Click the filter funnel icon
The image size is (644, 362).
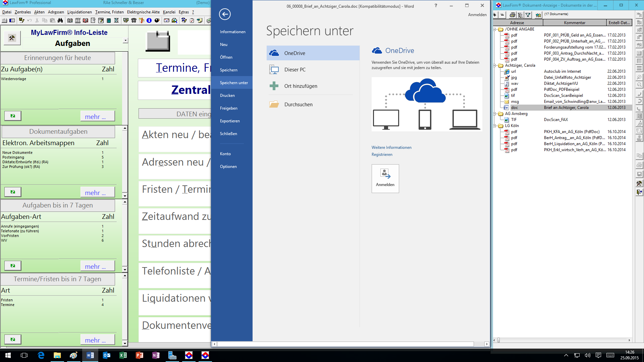tap(528, 15)
